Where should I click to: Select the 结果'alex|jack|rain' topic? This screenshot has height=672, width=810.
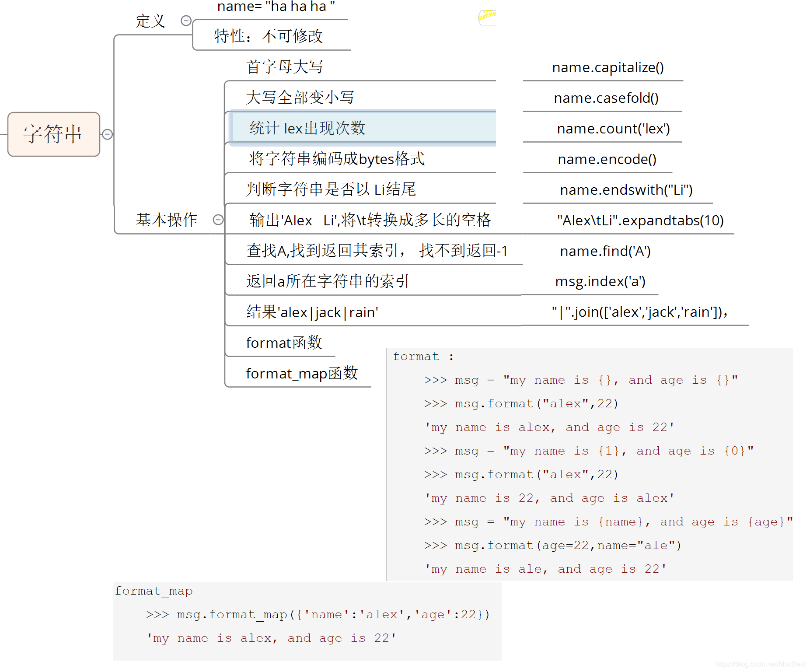coord(312,312)
